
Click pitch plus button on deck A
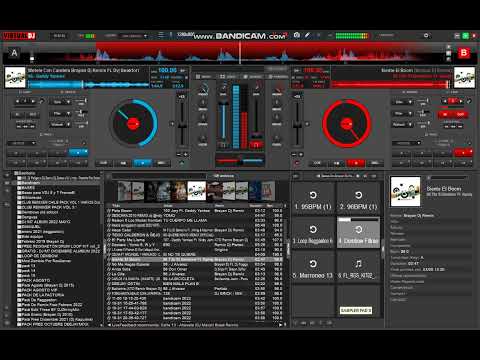tap(185, 154)
